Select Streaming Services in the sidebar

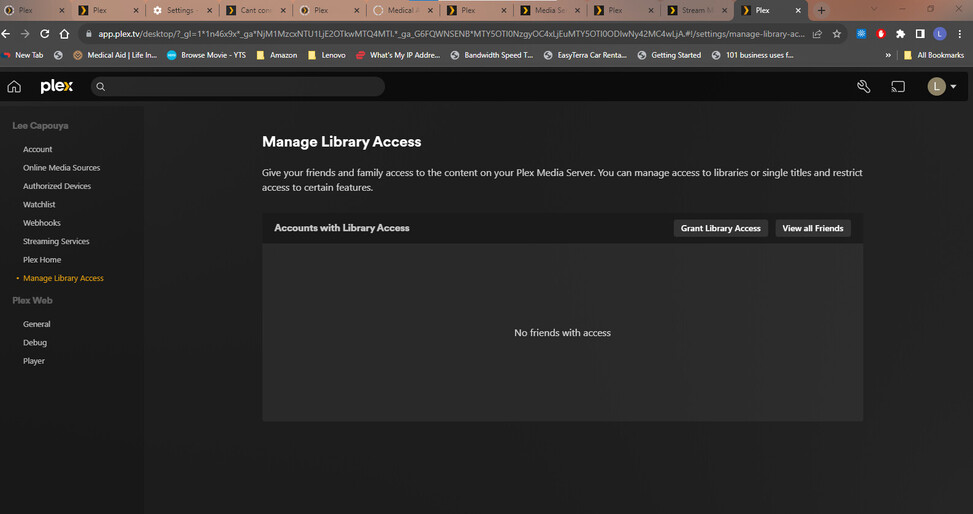tap(56, 241)
